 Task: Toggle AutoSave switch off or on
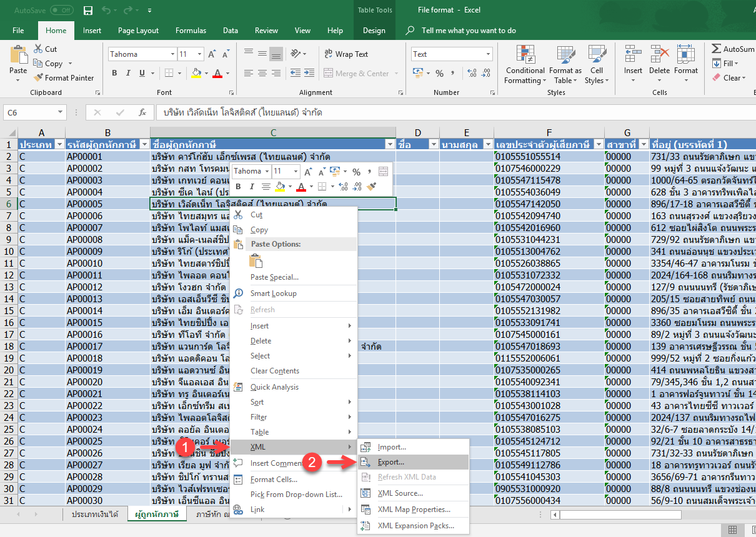click(61, 11)
